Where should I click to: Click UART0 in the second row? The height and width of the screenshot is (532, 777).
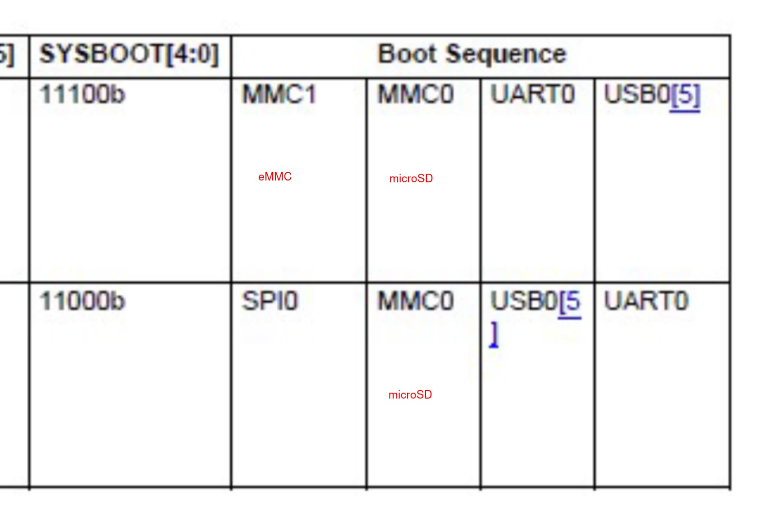tap(646, 301)
